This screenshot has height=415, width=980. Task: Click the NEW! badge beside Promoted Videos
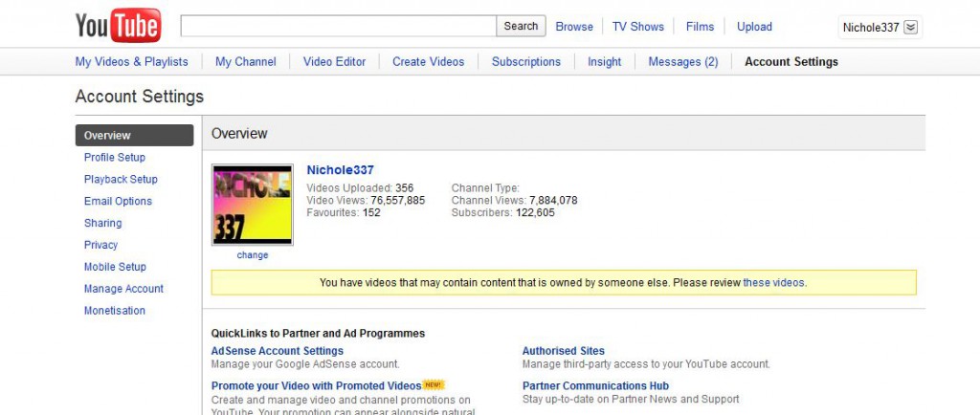pyautogui.click(x=434, y=385)
